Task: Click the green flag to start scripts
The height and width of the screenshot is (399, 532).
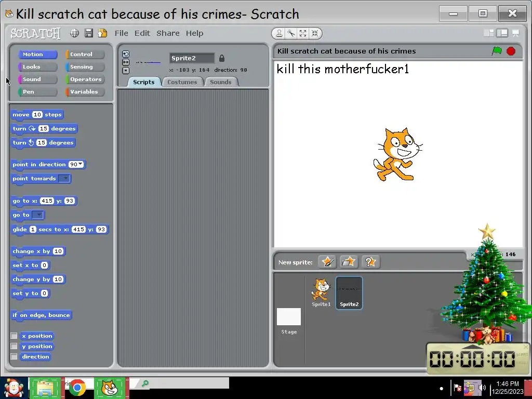Action: pyautogui.click(x=497, y=51)
